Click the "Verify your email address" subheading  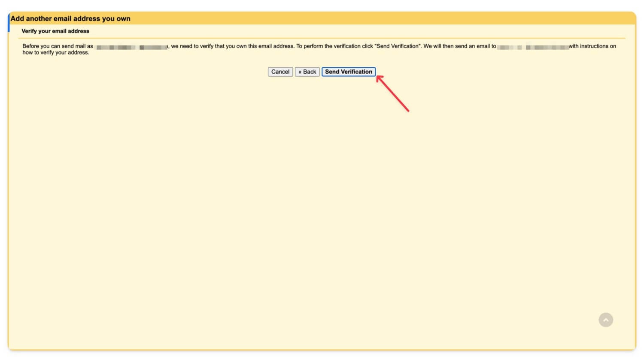coord(55,31)
